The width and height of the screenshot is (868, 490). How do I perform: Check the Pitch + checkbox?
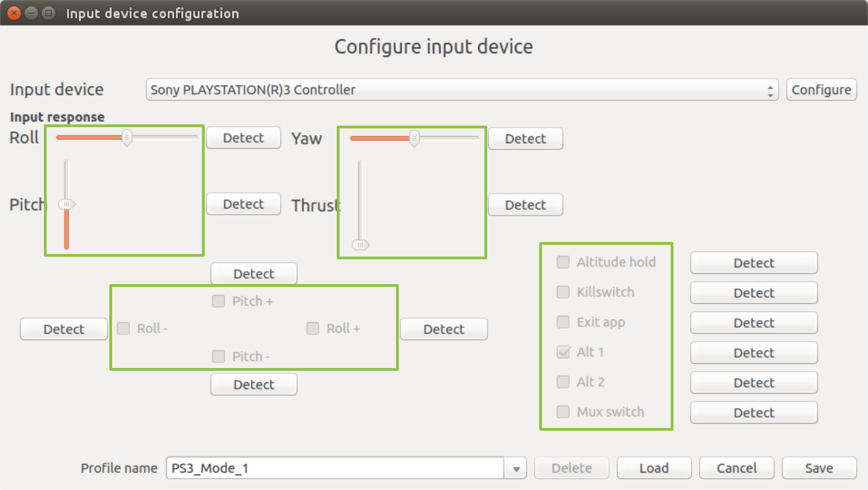click(218, 301)
